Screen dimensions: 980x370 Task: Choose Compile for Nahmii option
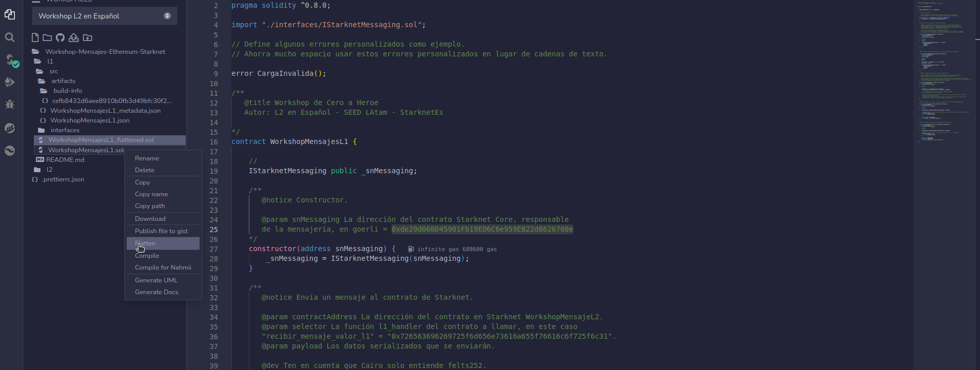(x=163, y=268)
